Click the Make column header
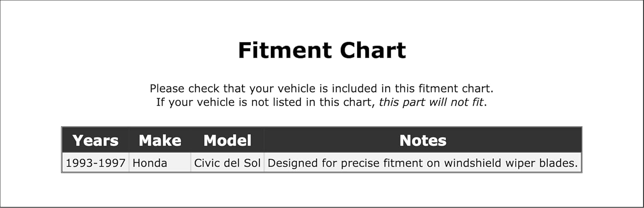The width and height of the screenshot is (644, 208). click(x=160, y=141)
